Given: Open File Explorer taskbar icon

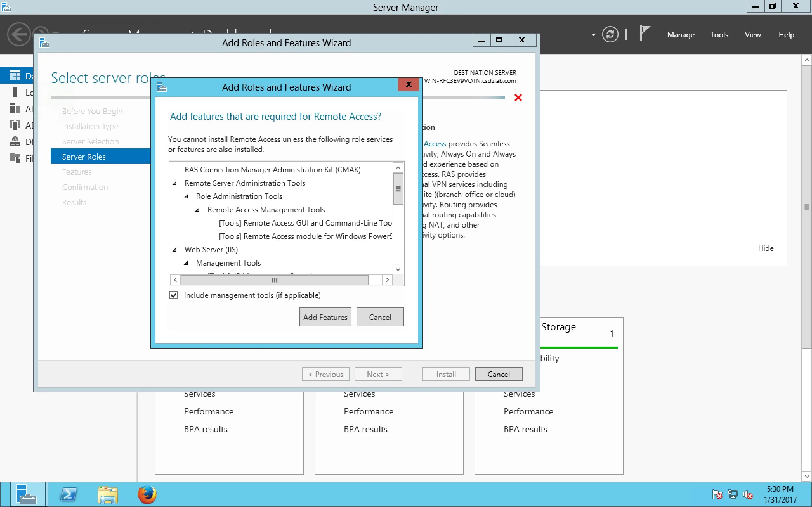Looking at the screenshot, I should pos(108,495).
